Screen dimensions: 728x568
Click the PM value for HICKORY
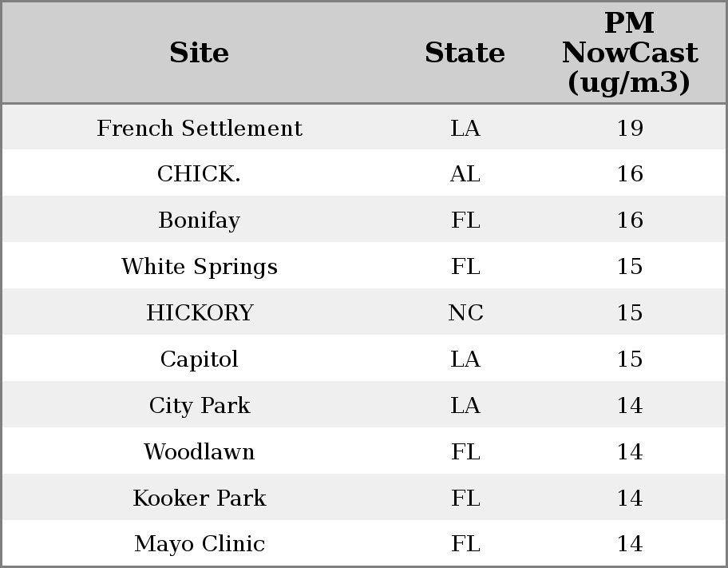coord(630,313)
